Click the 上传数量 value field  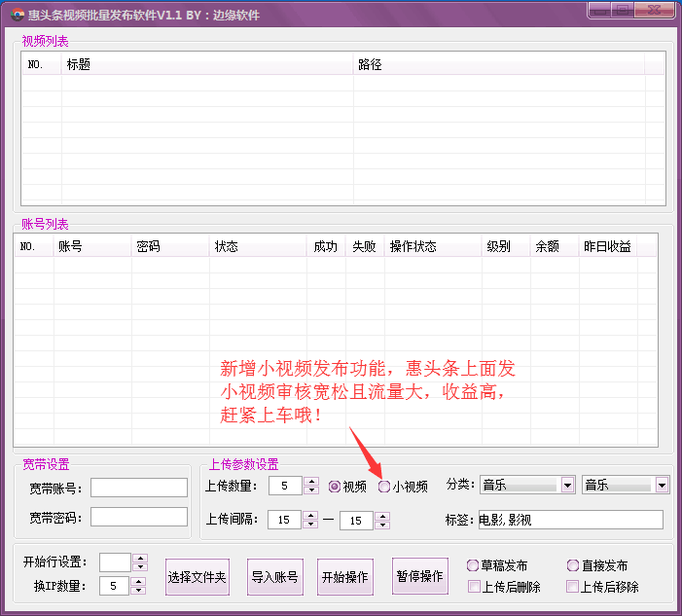pos(285,486)
